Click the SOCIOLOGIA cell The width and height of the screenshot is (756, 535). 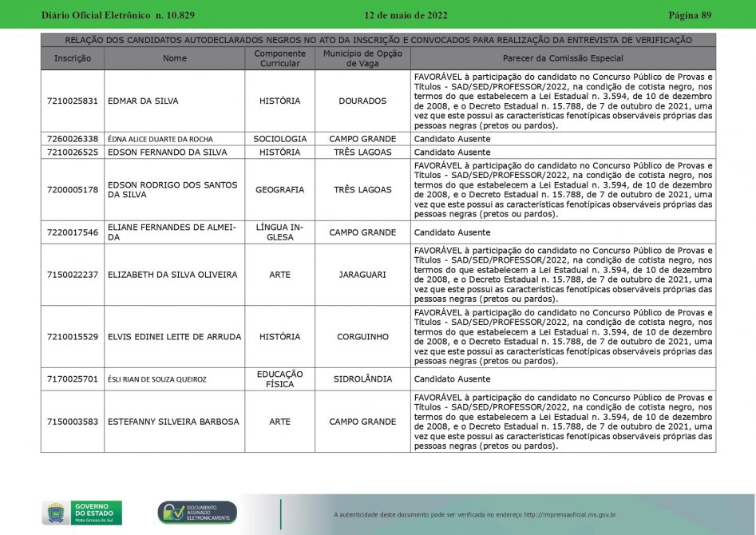[x=279, y=139]
